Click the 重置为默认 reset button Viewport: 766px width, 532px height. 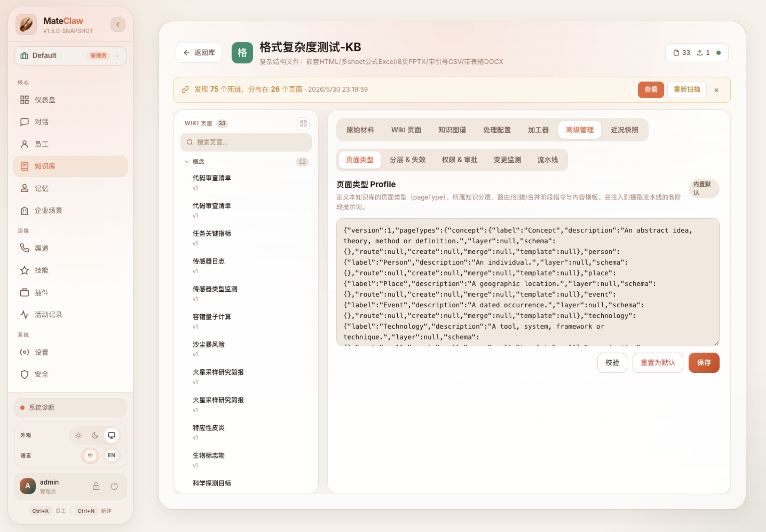tap(658, 363)
